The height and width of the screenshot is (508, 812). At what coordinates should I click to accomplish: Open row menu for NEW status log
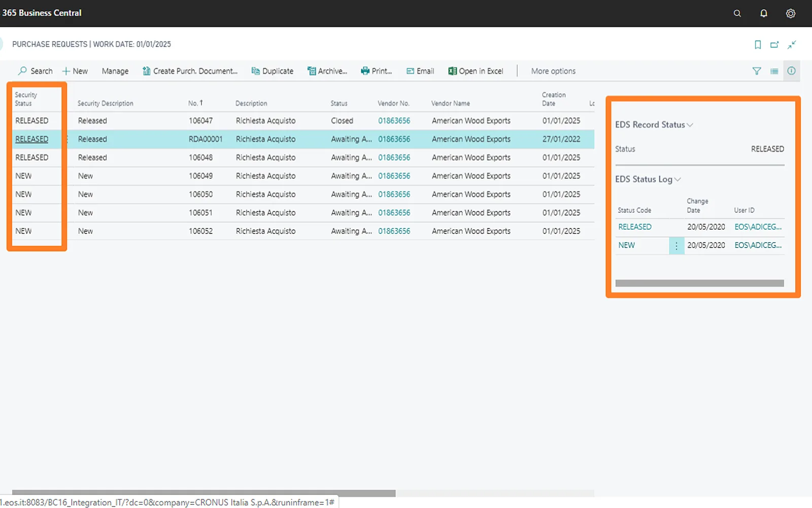[676, 245]
